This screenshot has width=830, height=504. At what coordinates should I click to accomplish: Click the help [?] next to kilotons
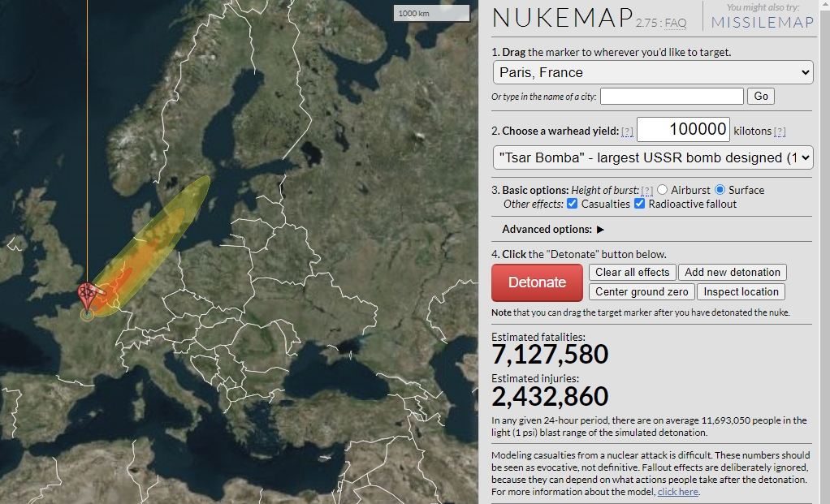coord(780,131)
